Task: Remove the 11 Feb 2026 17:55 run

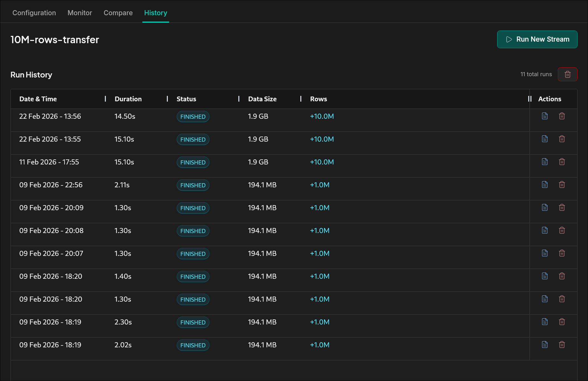Action: (x=562, y=162)
